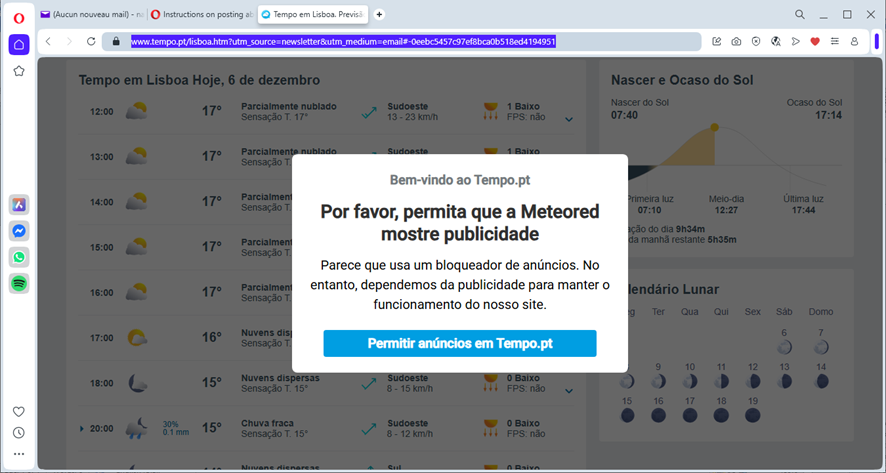Select the 'Tempo em Lisboa' tab
Screen dimensions: 886x473
coord(313,15)
